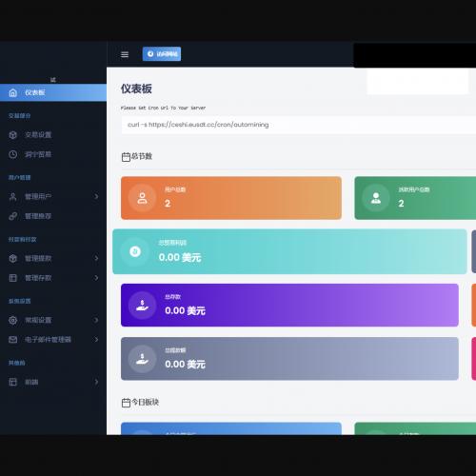Select the box icon beside 管理提款

(13, 258)
